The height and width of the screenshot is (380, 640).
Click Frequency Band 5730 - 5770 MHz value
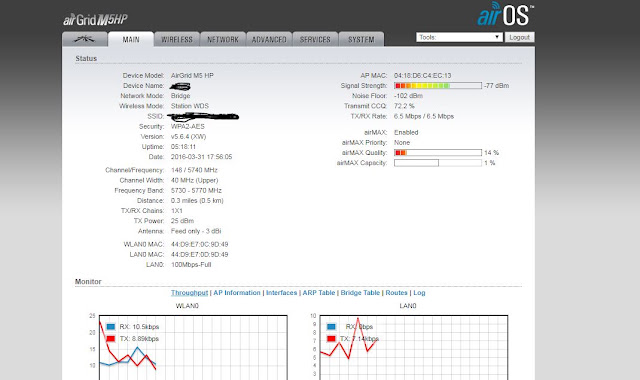click(196, 191)
